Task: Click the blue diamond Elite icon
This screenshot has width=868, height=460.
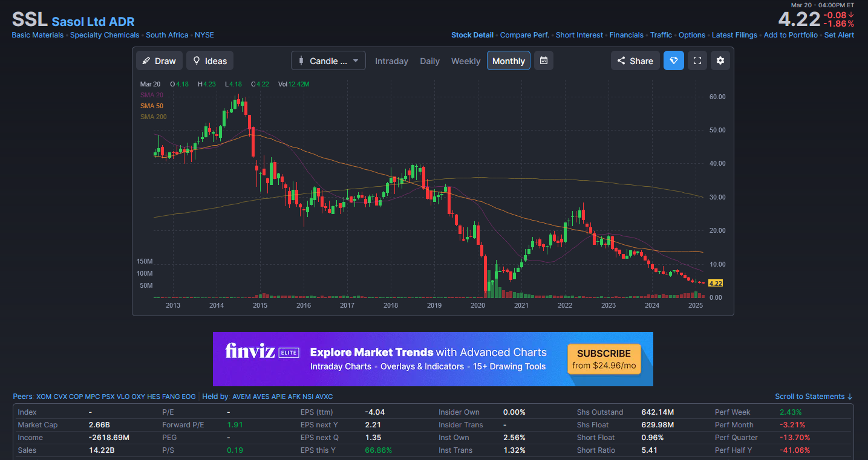Action: tap(673, 60)
